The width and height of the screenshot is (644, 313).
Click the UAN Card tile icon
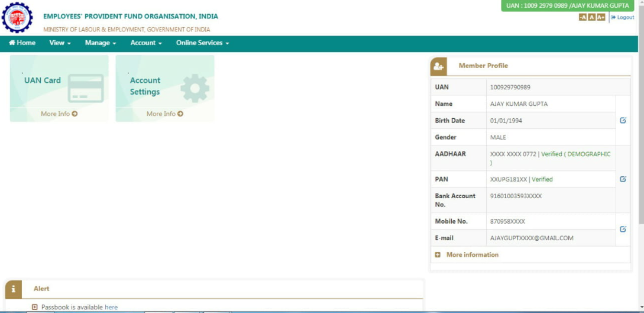click(86, 88)
